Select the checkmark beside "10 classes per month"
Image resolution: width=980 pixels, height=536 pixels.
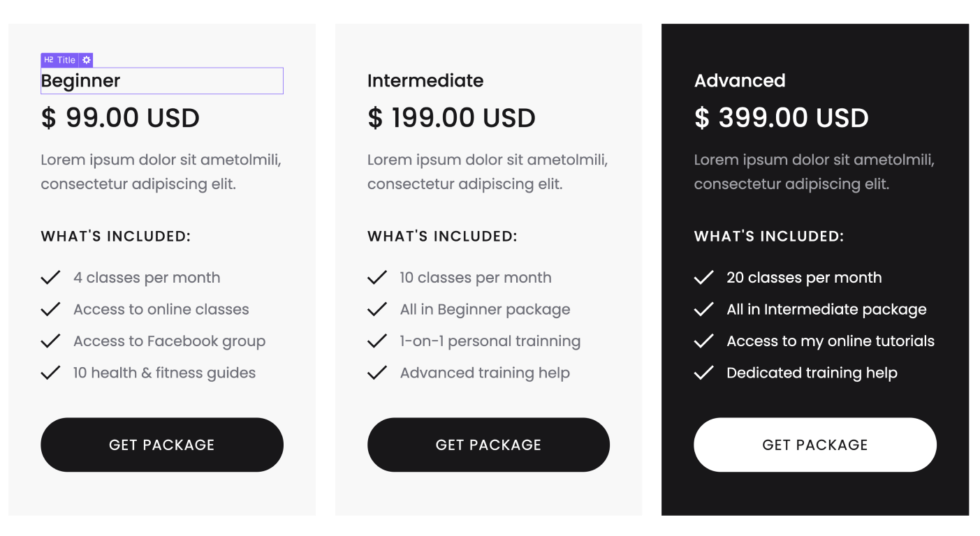coord(377,277)
